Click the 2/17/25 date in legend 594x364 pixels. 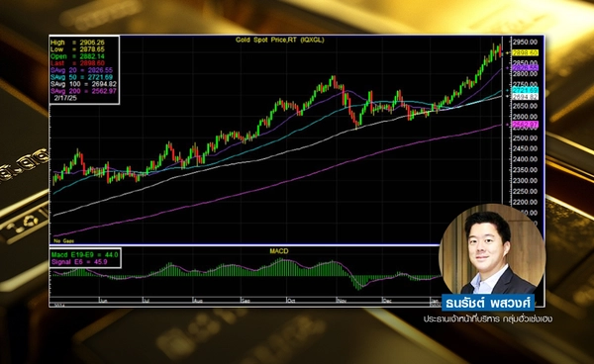(65, 98)
